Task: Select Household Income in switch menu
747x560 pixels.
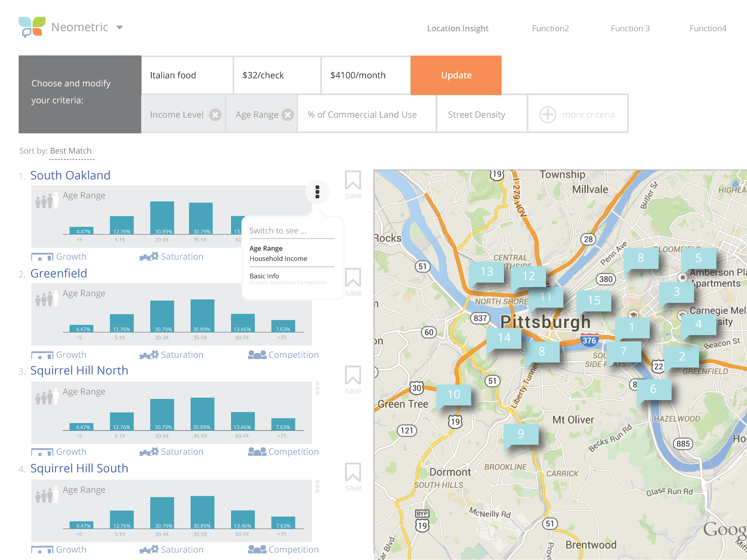Action: (278, 259)
